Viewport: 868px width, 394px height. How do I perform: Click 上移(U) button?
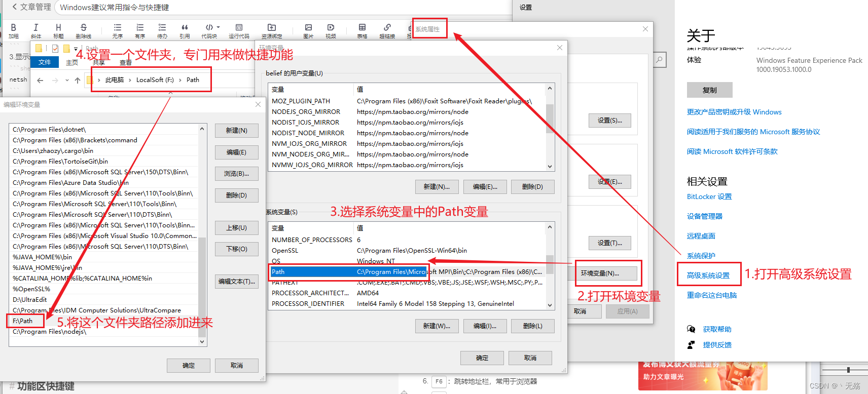coord(237,228)
